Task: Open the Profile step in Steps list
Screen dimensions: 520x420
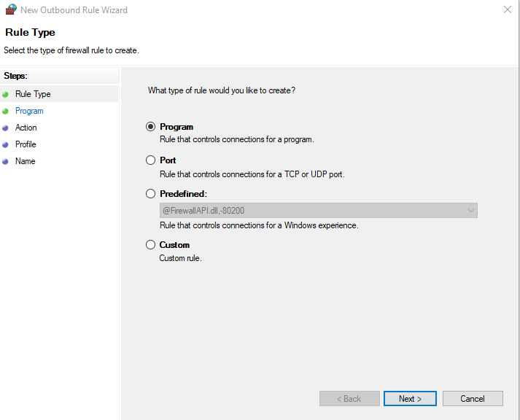Action: click(x=26, y=144)
